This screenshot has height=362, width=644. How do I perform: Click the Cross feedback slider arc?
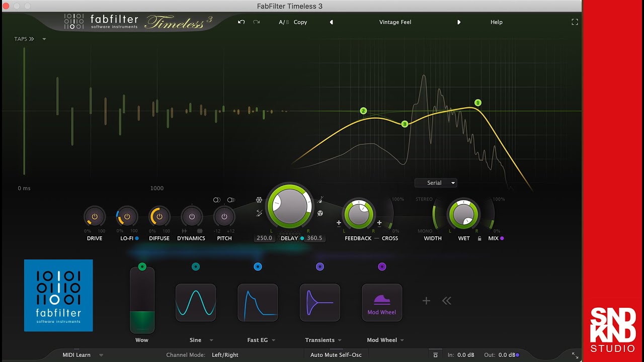tap(390, 215)
